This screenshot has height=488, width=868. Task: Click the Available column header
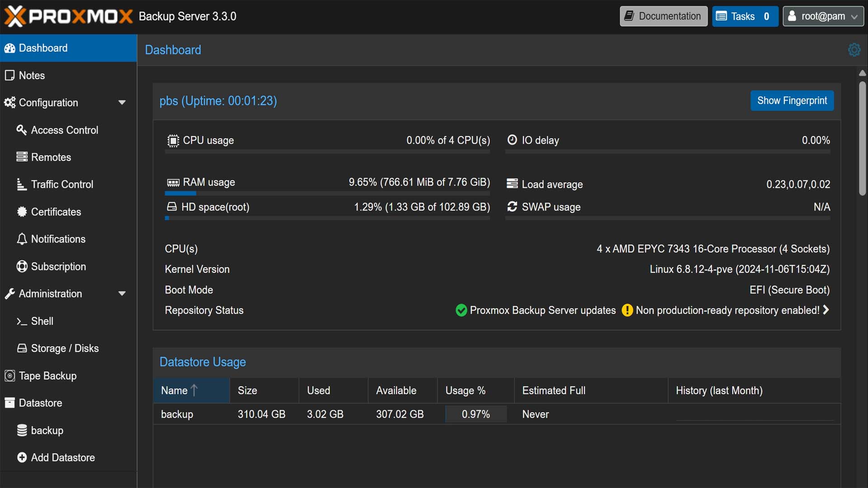(x=402, y=390)
